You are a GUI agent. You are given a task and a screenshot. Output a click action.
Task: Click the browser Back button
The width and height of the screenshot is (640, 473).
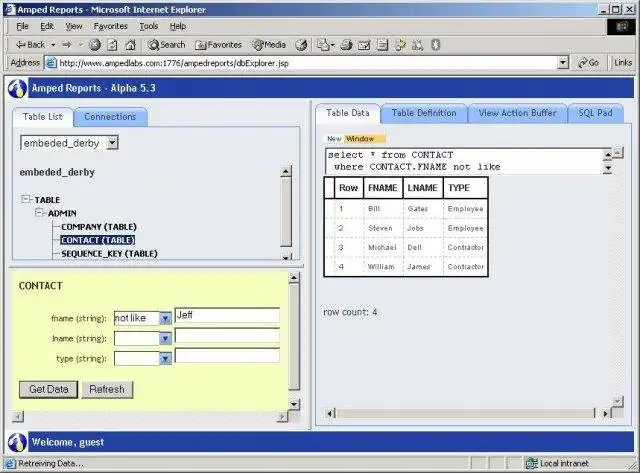pos(30,45)
